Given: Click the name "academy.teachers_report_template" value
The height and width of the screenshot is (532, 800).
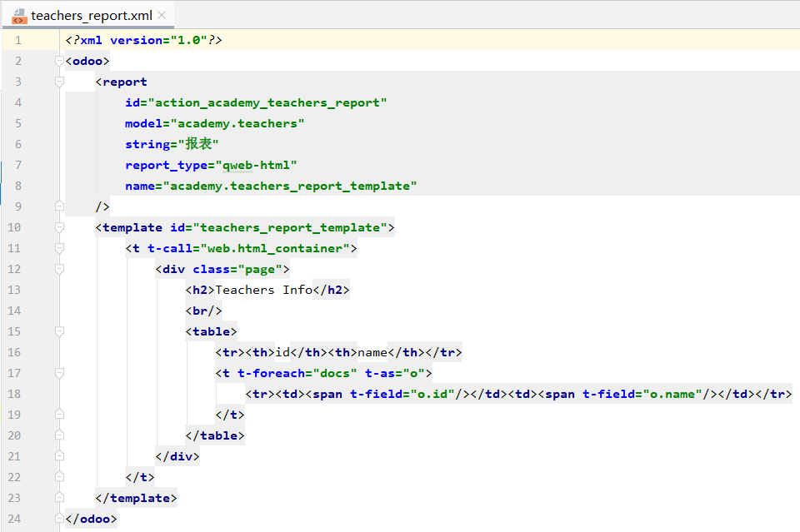Looking at the screenshot, I should click(x=290, y=186).
